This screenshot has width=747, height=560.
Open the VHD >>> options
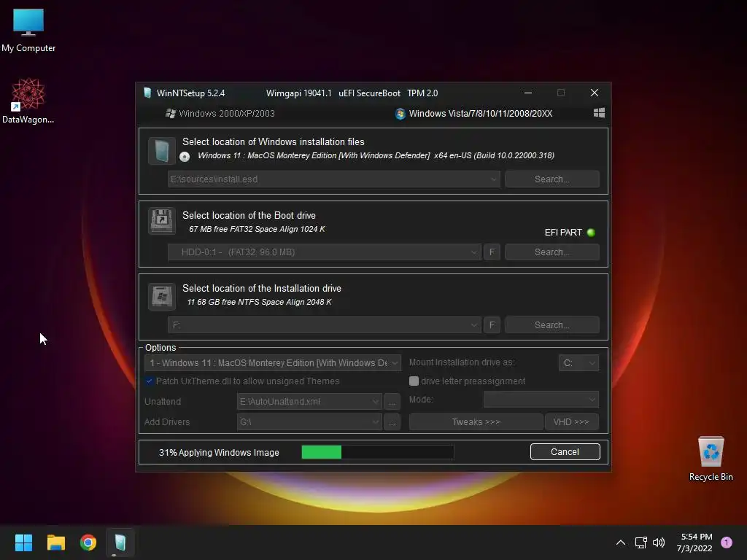tap(571, 422)
